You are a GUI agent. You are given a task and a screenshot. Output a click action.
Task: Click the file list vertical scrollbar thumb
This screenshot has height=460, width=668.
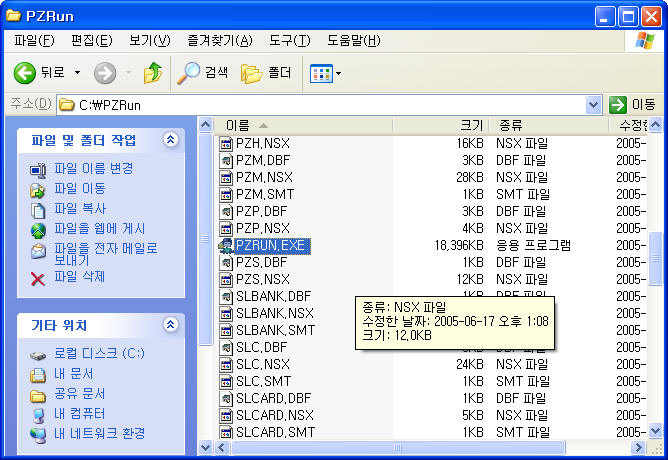(656, 259)
